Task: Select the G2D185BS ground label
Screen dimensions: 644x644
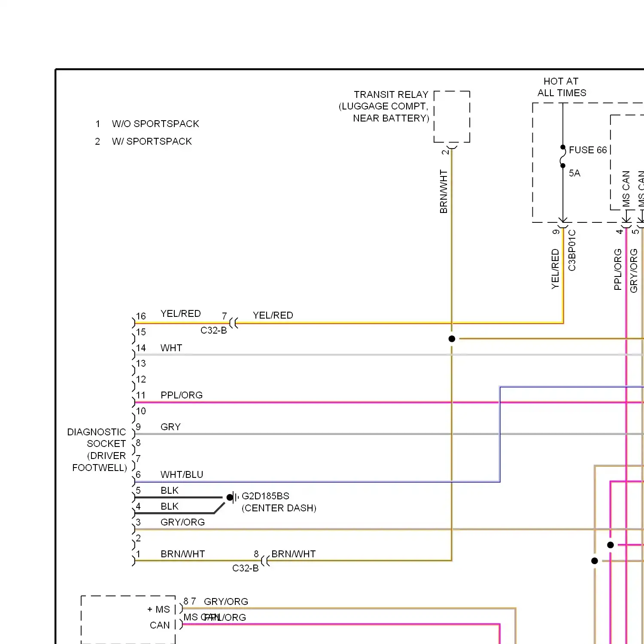Action: click(265, 496)
